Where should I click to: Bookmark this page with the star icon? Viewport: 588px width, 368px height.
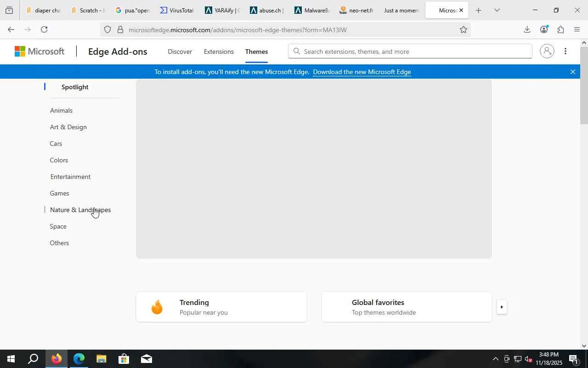pos(464,29)
